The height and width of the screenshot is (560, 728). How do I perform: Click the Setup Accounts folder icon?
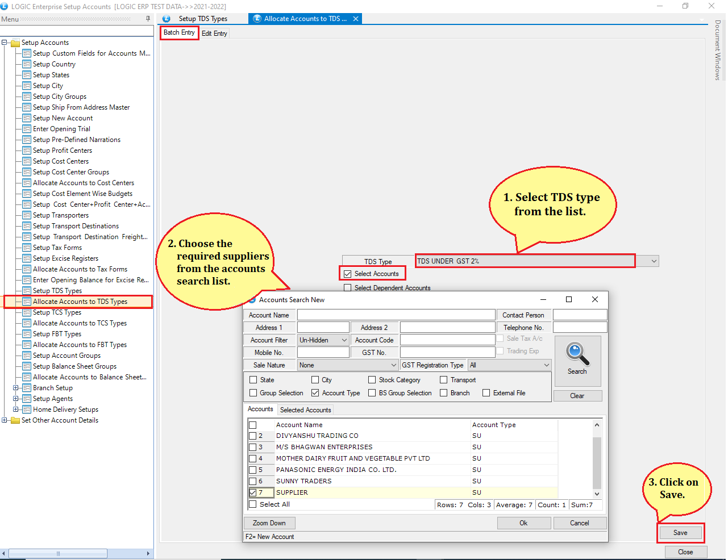point(15,43)
